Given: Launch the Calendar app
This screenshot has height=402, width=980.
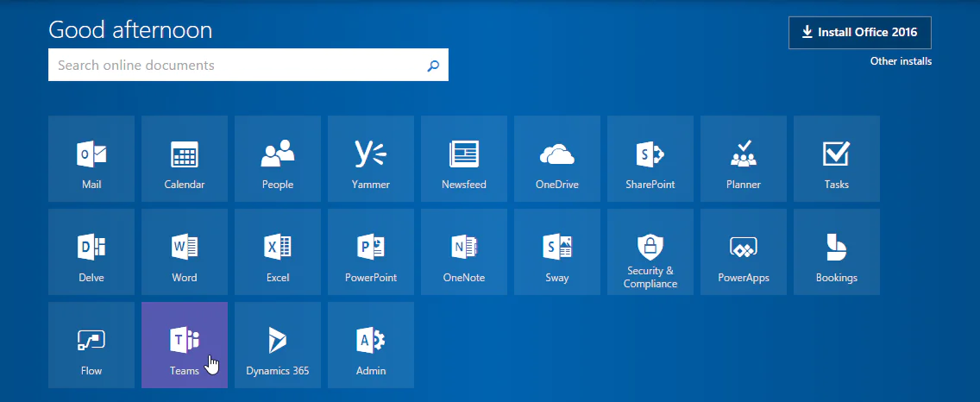Looking at the screenshot, I should click(185, 159).
